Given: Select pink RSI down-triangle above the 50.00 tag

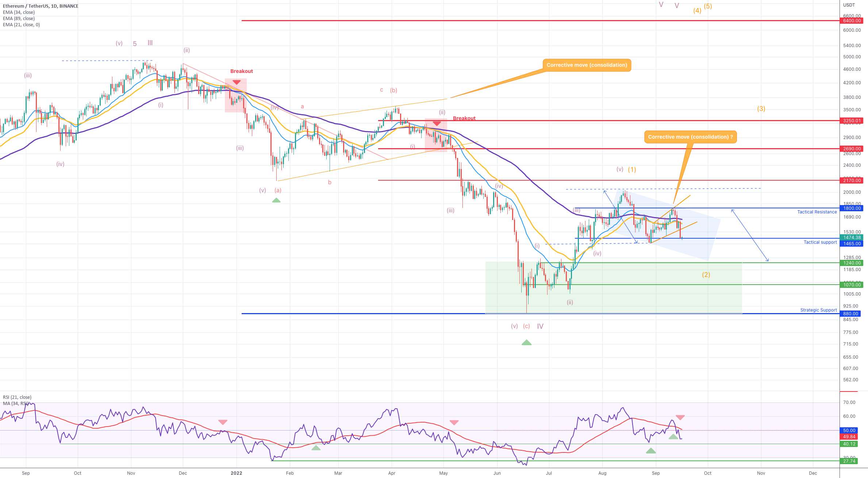Looking at the screenshot, I should (680, 417).
